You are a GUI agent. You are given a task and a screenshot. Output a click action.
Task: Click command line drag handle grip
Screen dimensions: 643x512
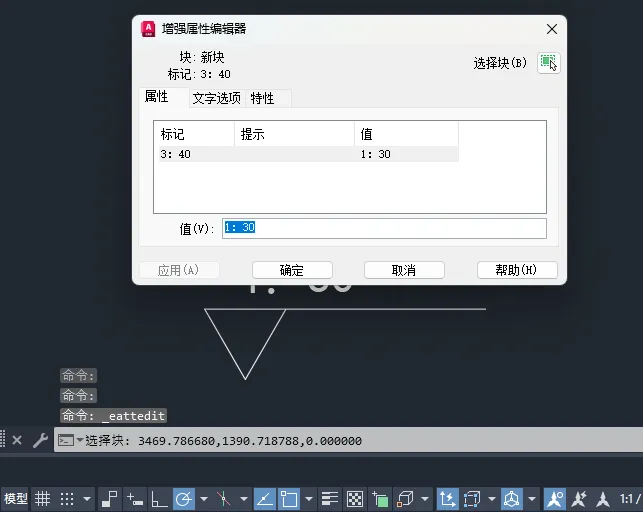tap(2, 439)
